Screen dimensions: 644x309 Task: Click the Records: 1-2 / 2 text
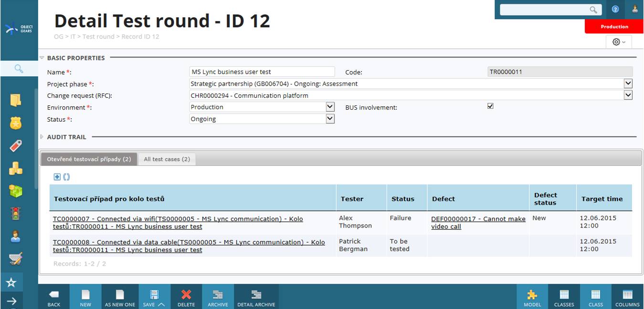click(80, 264)
